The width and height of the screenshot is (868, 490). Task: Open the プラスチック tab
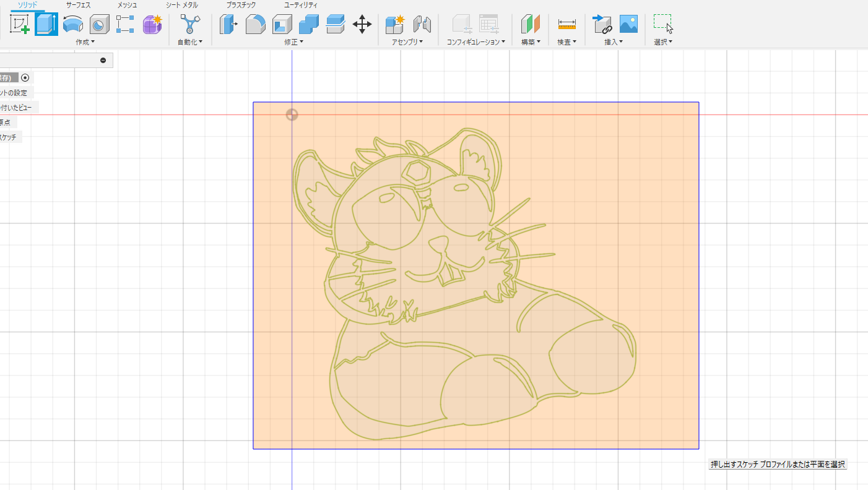pyautogui.click(x=240, y=5)
